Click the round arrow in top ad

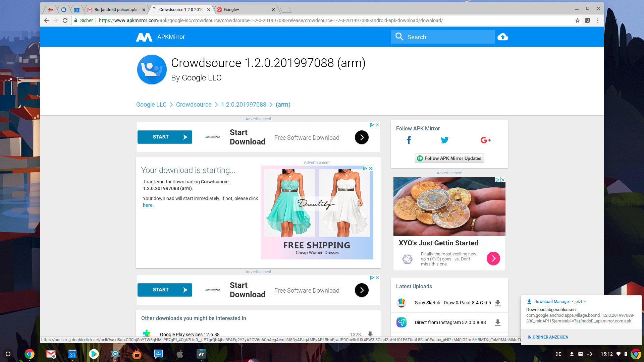[362, 137]
